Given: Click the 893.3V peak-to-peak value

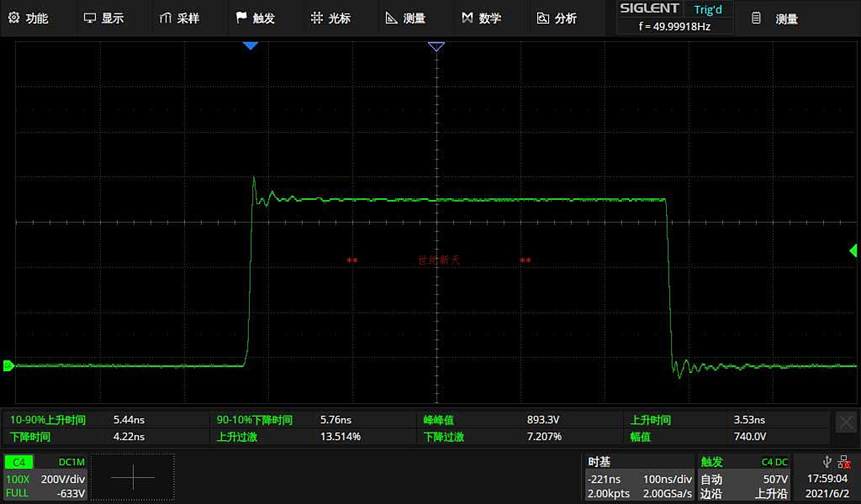Looking at the screenshot, I should (x=542, y=420).
